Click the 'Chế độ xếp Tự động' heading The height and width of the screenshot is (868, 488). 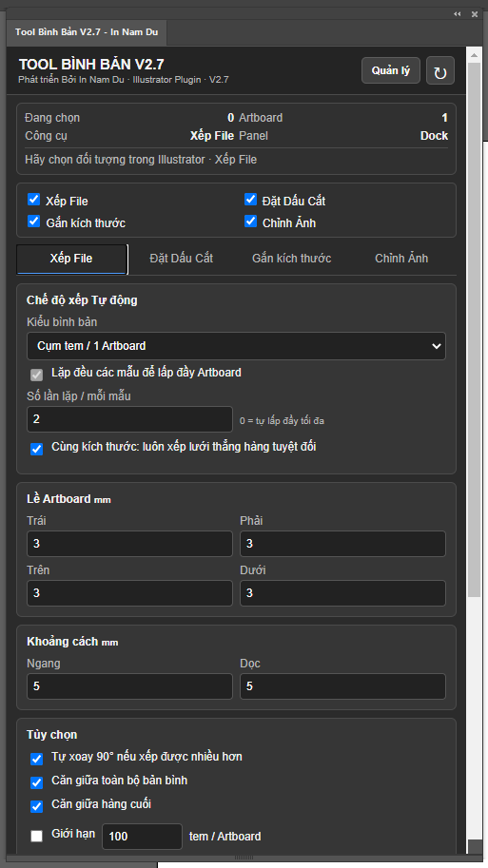click(82, 300)
